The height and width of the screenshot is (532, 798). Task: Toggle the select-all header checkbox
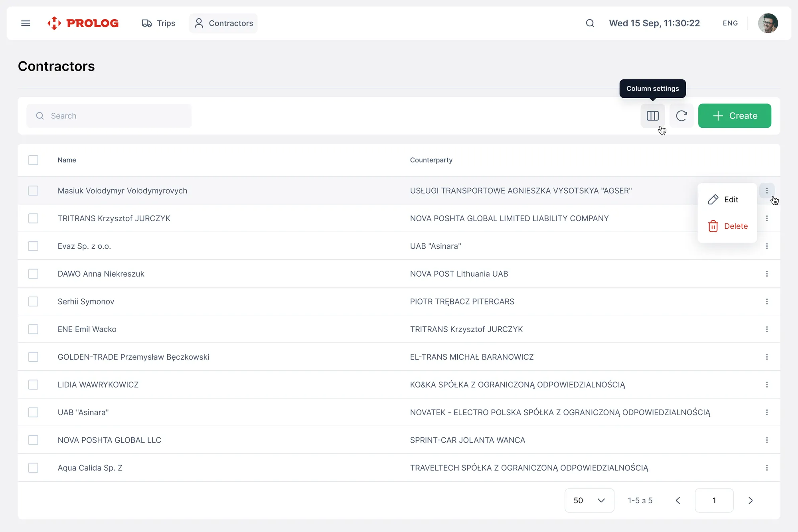(33, 160)
